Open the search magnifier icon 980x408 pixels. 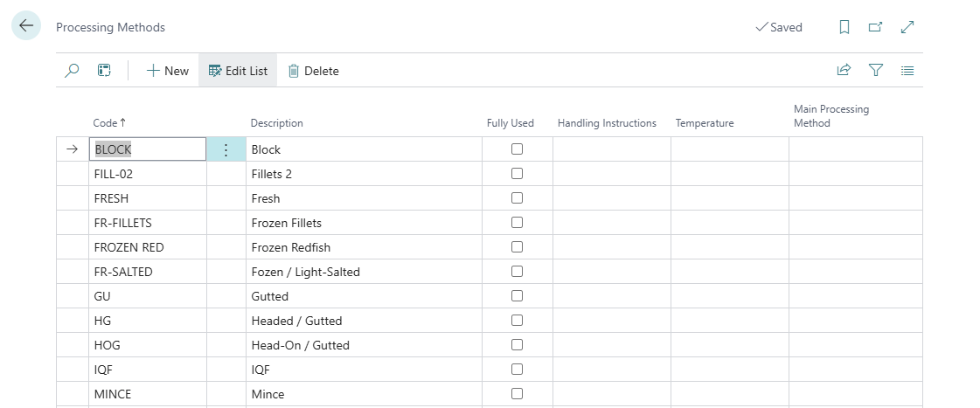[72, 71]
